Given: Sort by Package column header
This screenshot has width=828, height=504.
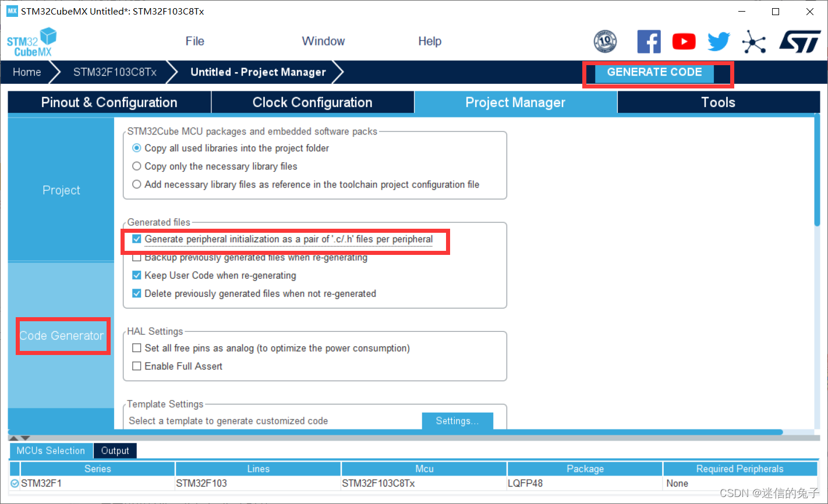Looking at the screenshot, I should coord(585,468).
